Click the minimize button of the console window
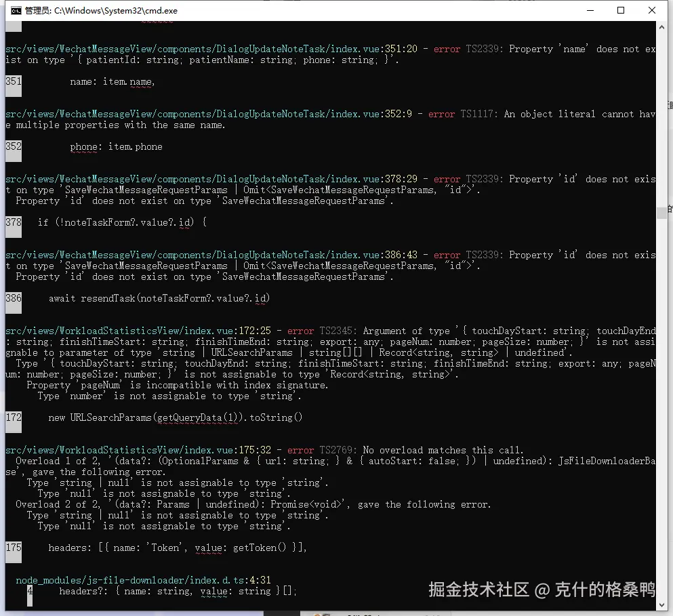 click(589, 10)
